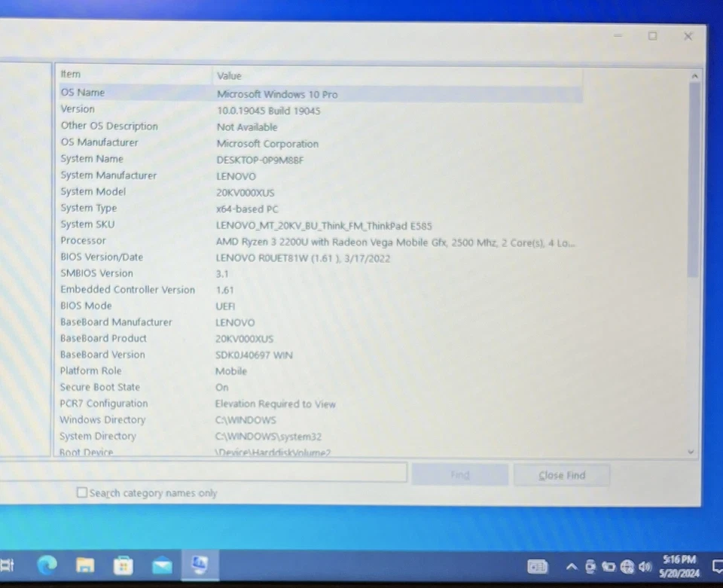This screenshot has height=588, width=723.
Task: Maximize the System Information window
Action: 652,36
